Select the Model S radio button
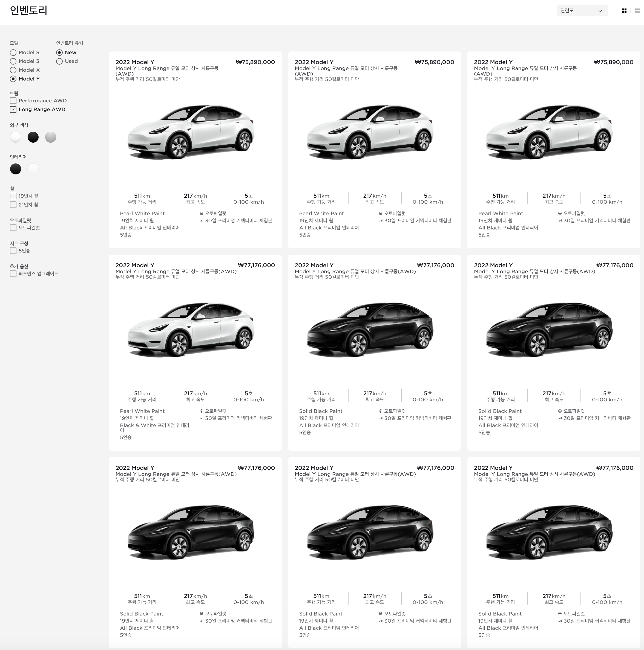Viewport: 644px width, 650px height. (13, 53)
